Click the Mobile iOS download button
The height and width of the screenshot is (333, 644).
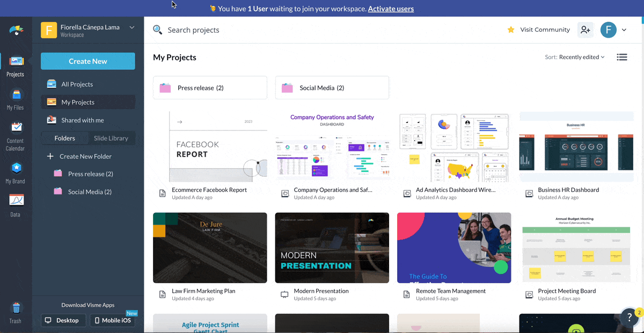(x=112, y=320)
